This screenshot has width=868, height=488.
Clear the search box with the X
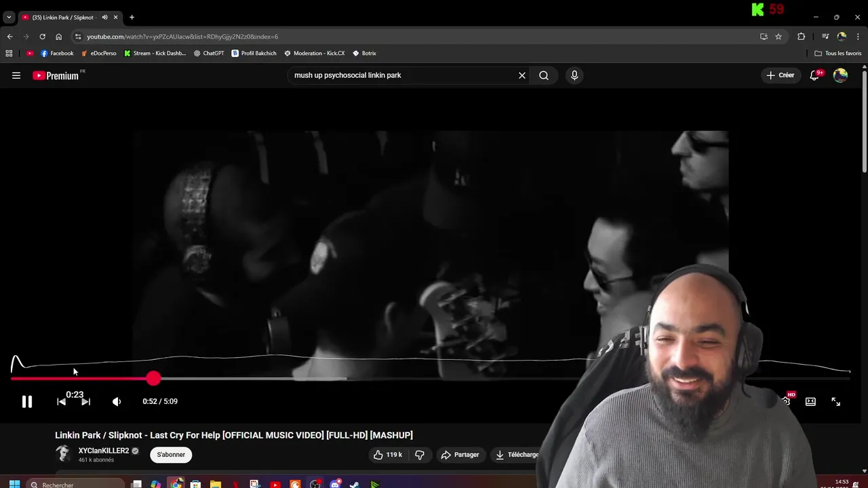(x=522, y=75)
